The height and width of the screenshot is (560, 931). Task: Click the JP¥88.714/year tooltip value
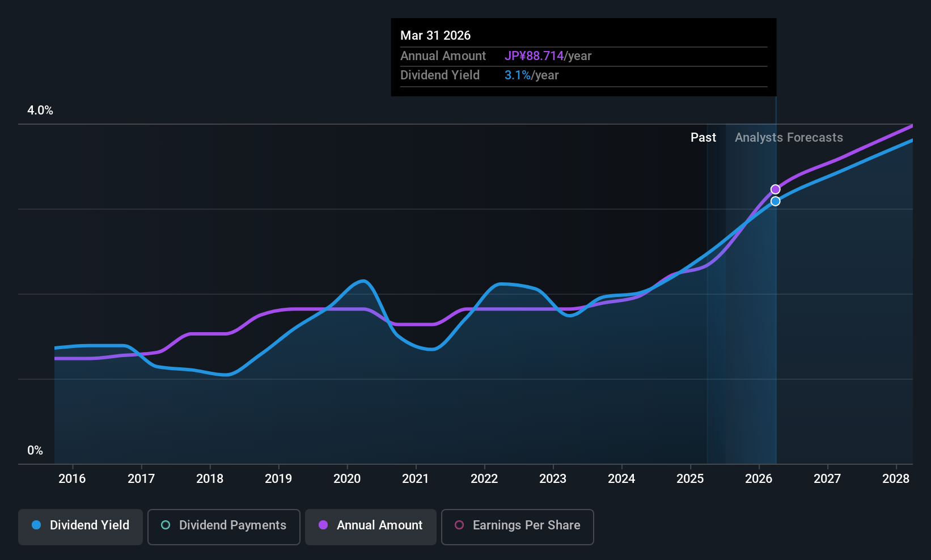[548, 56]
